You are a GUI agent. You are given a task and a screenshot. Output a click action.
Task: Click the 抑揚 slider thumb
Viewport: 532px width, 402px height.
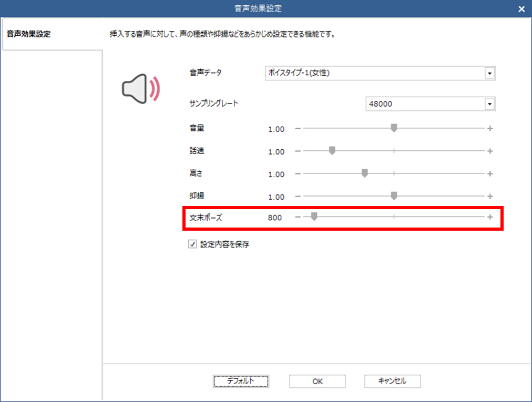[394, 195]
